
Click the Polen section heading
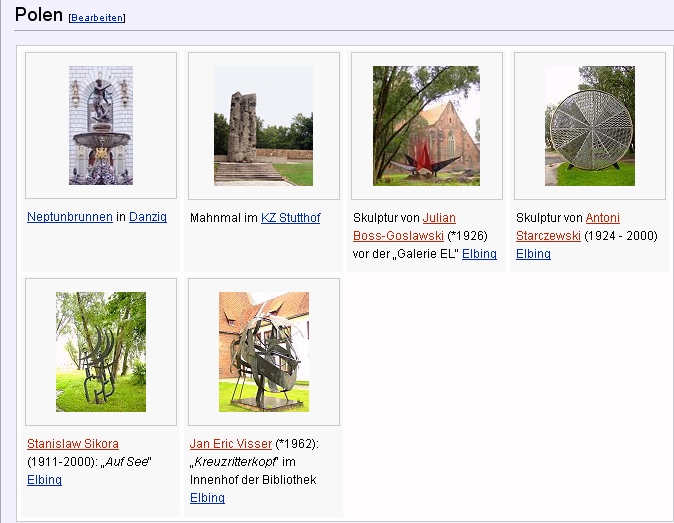point(39,16)
